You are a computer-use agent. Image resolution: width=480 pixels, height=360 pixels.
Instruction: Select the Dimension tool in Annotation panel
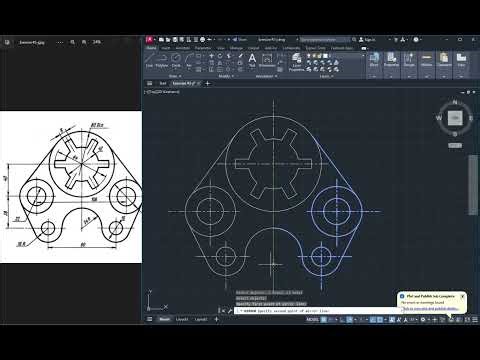[x=267, y=60]
